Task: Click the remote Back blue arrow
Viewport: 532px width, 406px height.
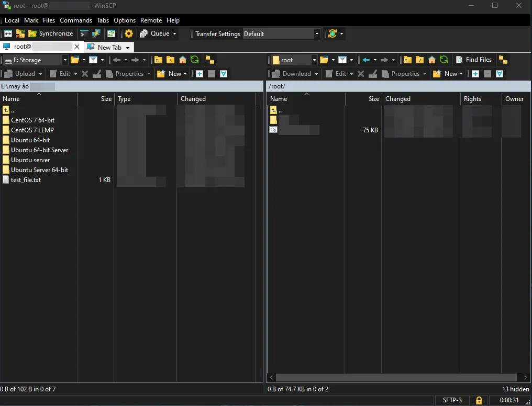Action: click(365, 60)
